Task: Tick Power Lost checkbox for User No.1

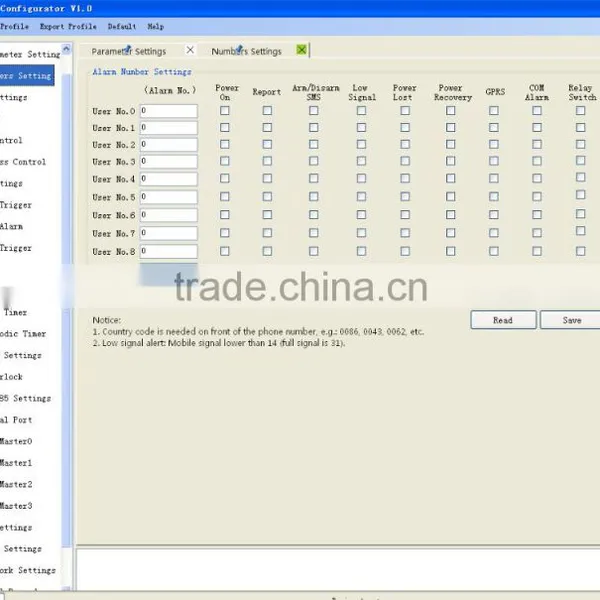Action: 405,127
